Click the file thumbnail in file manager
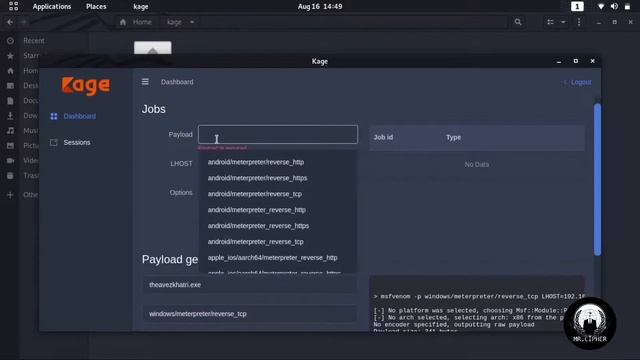The width and height of the screenshot is (640, 360). point(153,48)
